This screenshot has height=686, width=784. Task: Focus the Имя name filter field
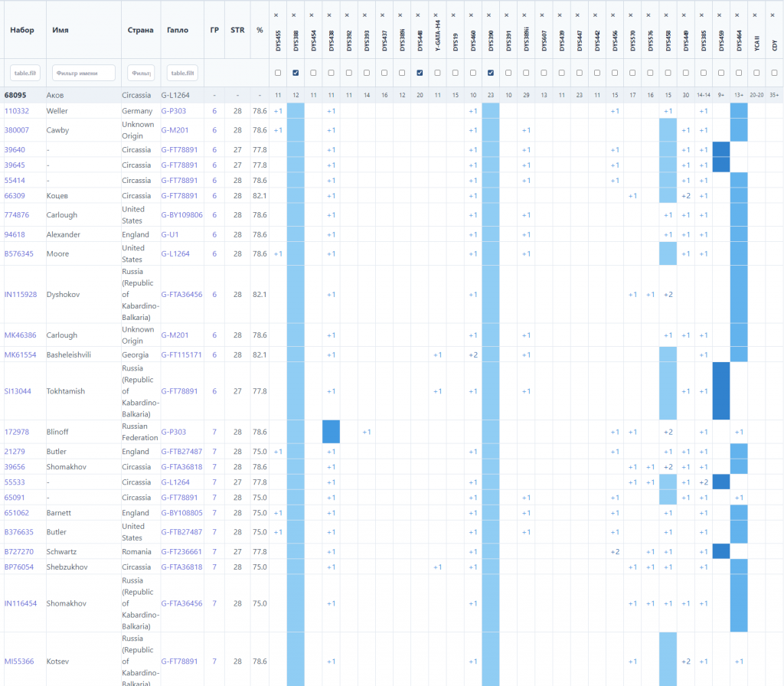tap(83, 73)
